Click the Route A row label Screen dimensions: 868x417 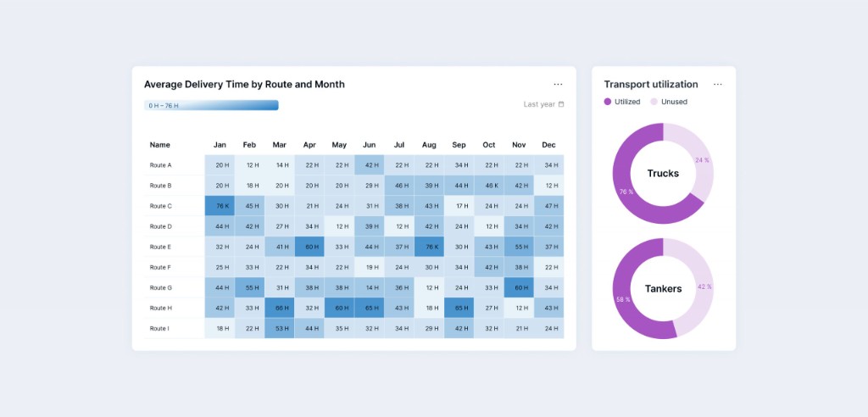(x=161, y=165)
